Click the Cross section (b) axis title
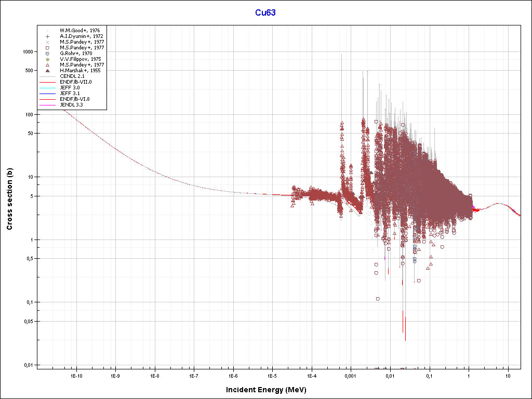This screenshot has width=532, height=399. pos(9,199)
